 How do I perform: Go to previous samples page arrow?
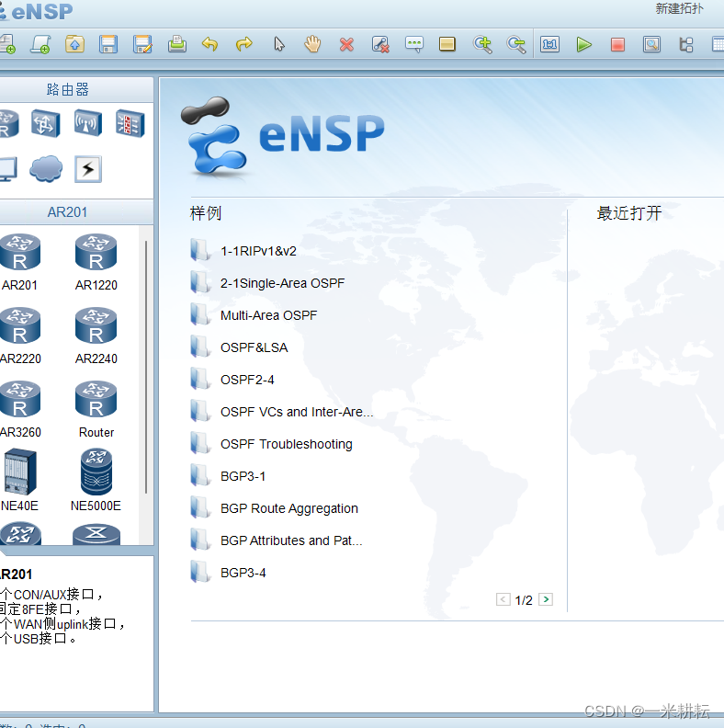[x=503, y=599]
